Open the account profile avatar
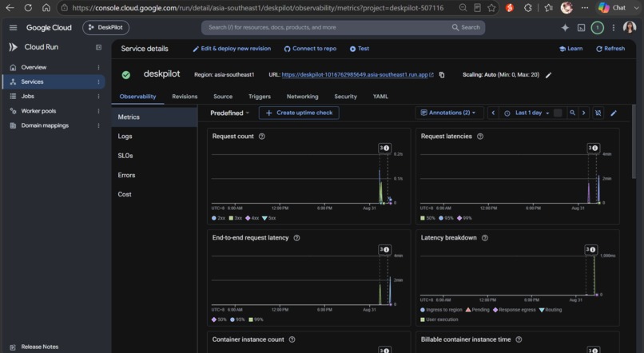644x353 pixels. [x=630, y=27]
